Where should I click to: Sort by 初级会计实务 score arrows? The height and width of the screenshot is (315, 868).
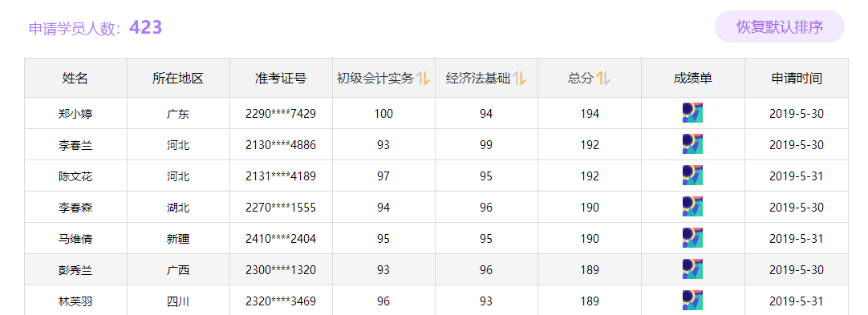(x=424, y=79)
